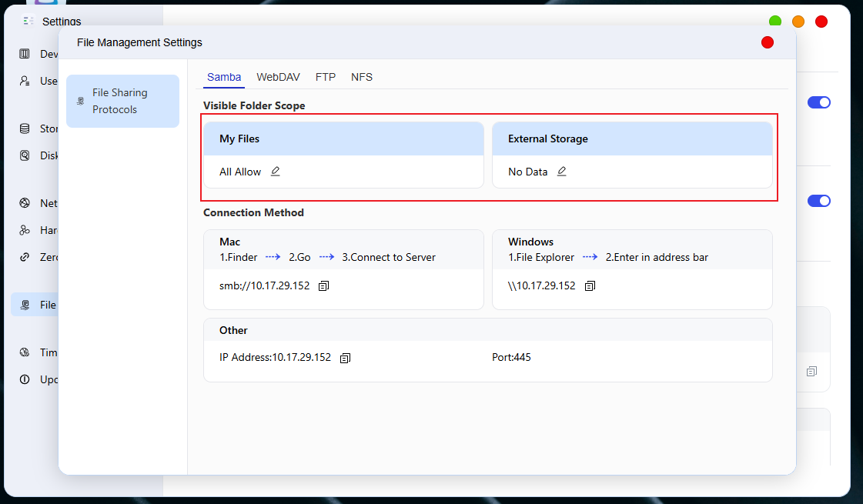Click the smb://10.17.29.152 address text
The height and width of the screenshot is (504, 863).
264,285
